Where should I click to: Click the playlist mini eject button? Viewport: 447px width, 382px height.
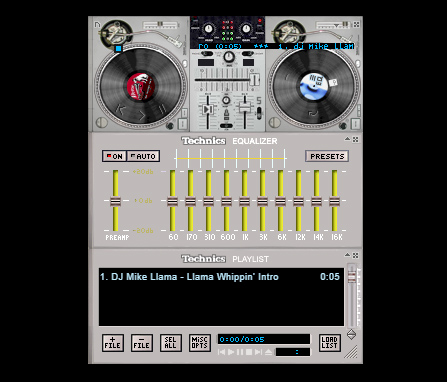point(268,352)
